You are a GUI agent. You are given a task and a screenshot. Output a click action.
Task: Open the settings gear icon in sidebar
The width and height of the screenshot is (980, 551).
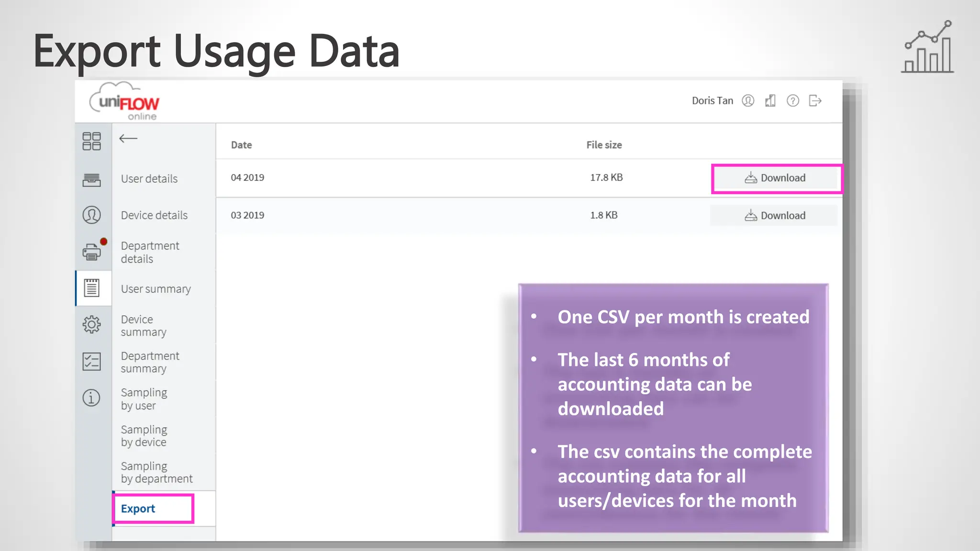tap(91, 325)
